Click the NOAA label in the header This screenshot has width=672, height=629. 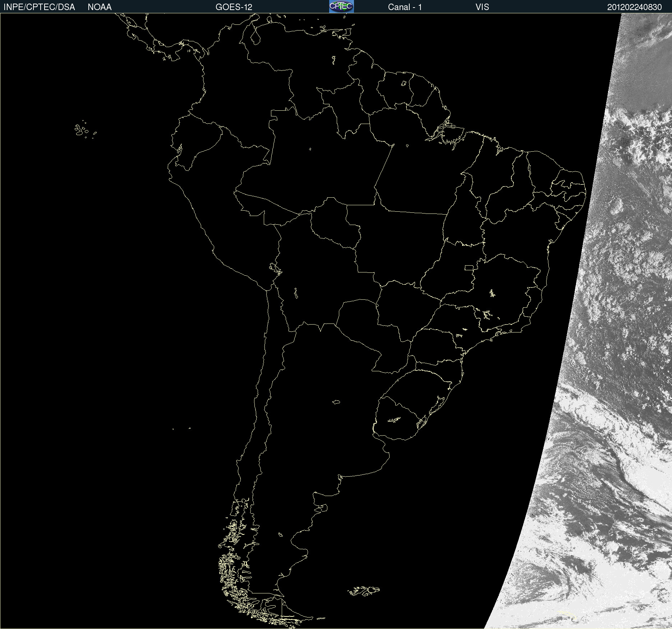point(100,7)
